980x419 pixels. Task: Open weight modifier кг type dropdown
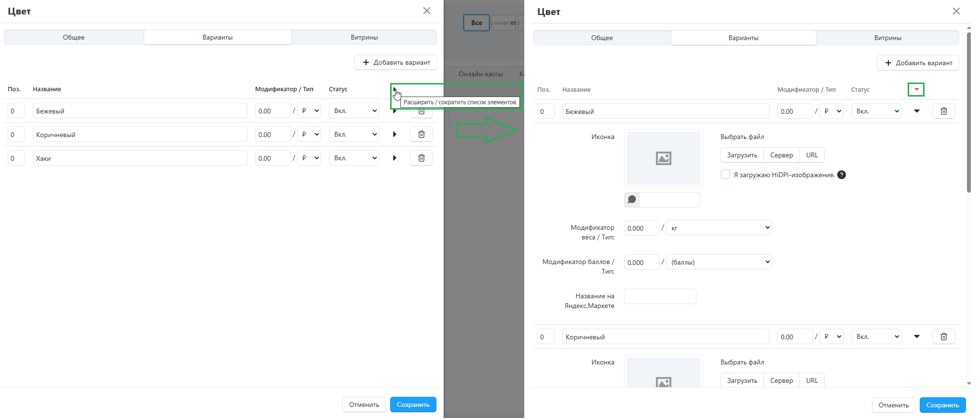coord(719,228)
